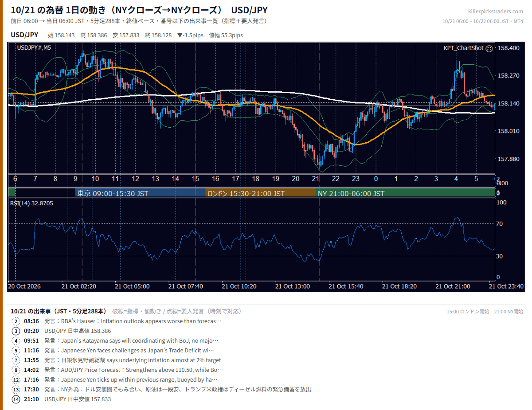Click the RBA's Hauser inflation outlook headline

(133, 321)
